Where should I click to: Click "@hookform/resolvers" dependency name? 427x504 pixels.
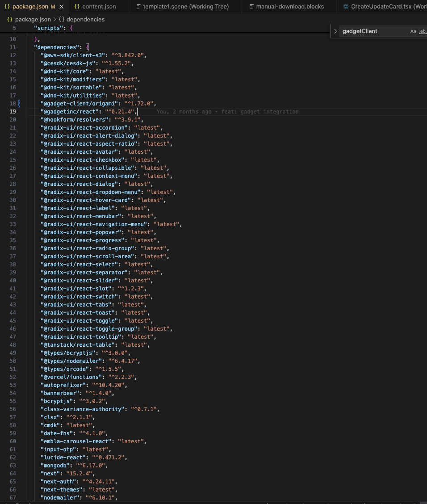74,120
